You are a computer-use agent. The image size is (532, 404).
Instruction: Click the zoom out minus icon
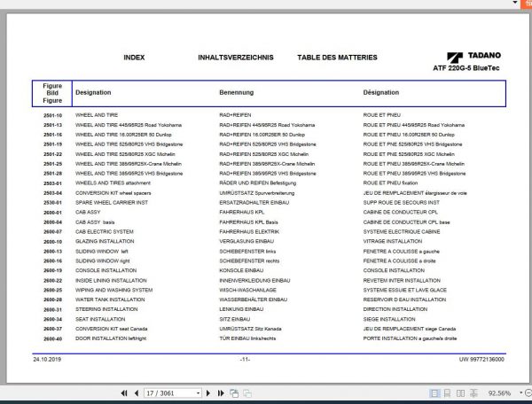tap(528, 392)
